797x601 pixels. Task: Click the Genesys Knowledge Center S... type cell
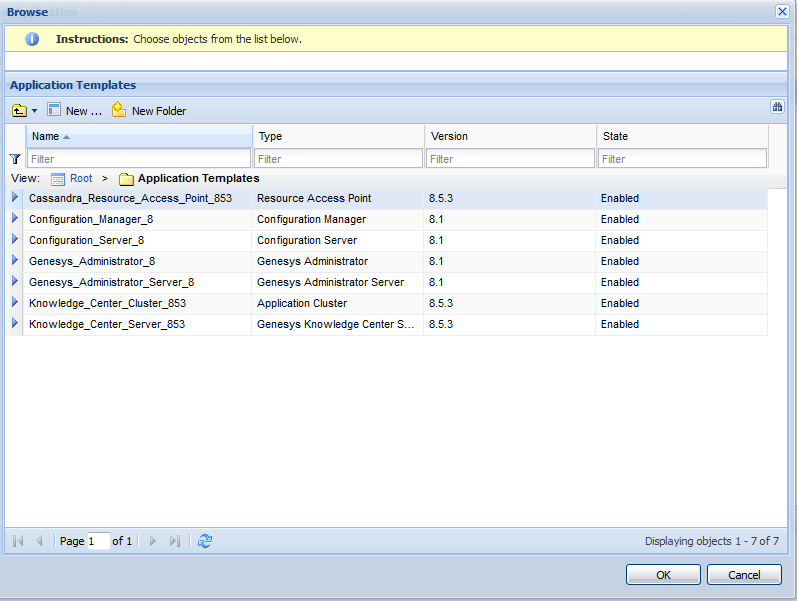(x=338, y=324)
